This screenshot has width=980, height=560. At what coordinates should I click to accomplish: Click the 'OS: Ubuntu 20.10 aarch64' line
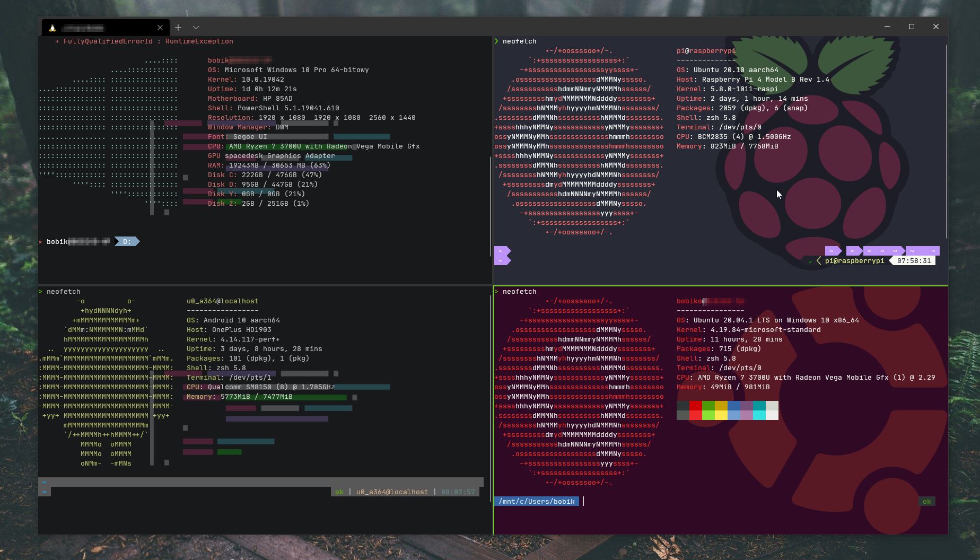[728, 70]
